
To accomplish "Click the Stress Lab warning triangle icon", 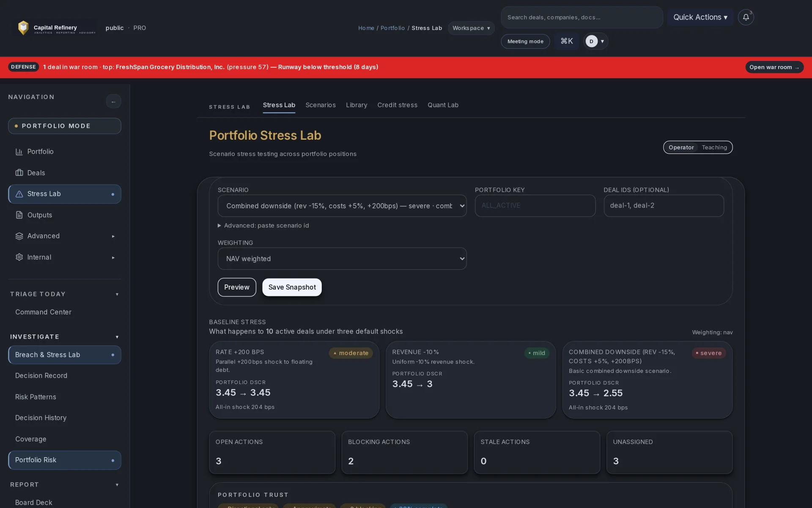I will (x=19, y=194).
